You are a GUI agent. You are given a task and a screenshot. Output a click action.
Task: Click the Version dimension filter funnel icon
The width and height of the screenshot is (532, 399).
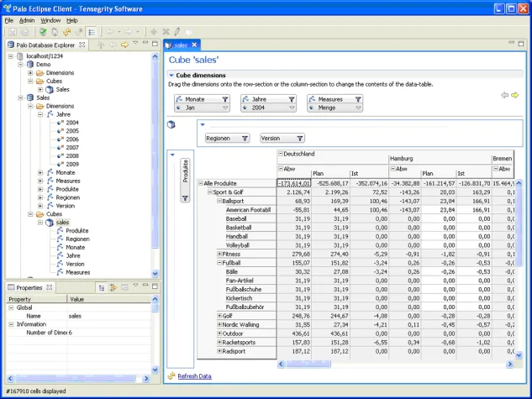click(x=298, y=138)
